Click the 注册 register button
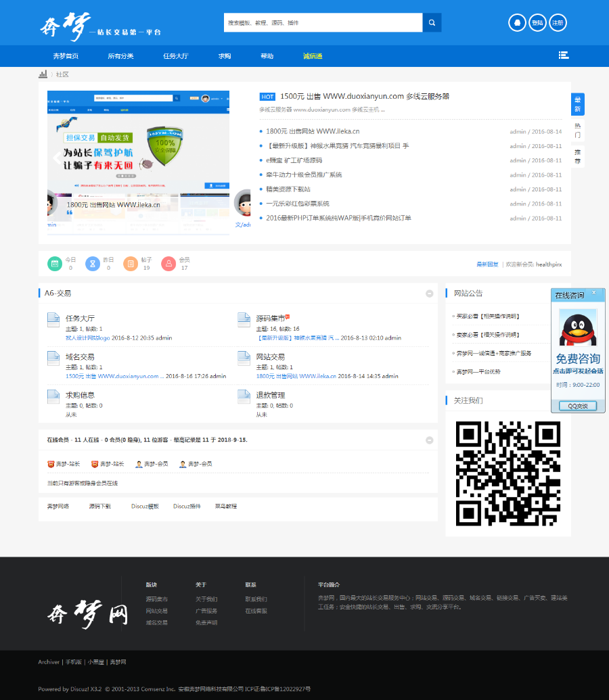 click(x=557, y=22)
